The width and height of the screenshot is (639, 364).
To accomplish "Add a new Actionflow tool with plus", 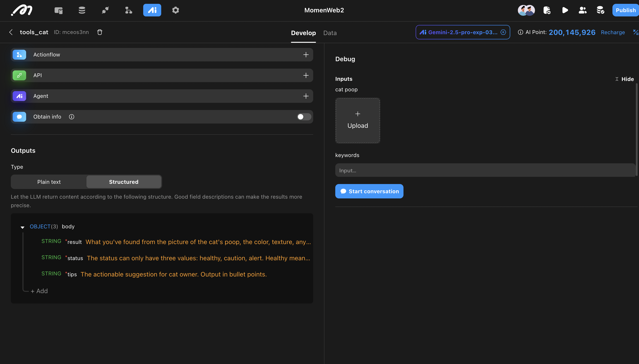I will pyautogui.click(x=306, y=55).
